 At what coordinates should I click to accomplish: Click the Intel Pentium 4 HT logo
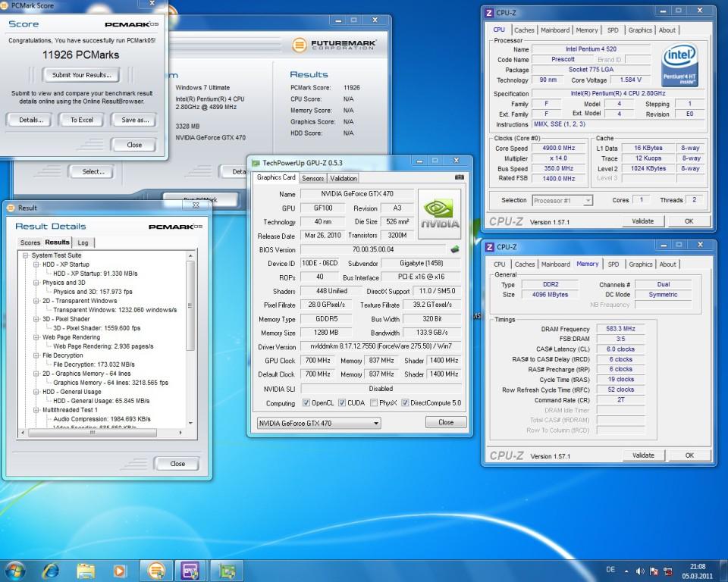(679, 64)
